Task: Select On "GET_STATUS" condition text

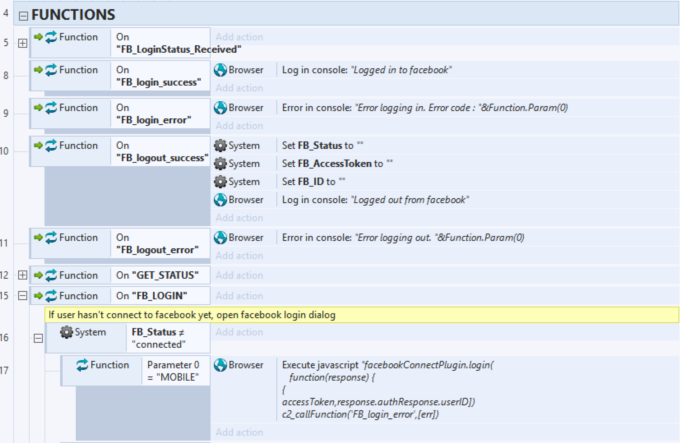Action: [x=157, y=275]
